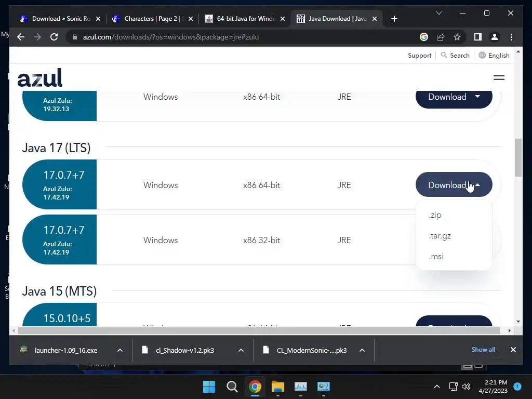The image size is (532, 399).
Task: Click the azul logo
Action: point(40,78)
